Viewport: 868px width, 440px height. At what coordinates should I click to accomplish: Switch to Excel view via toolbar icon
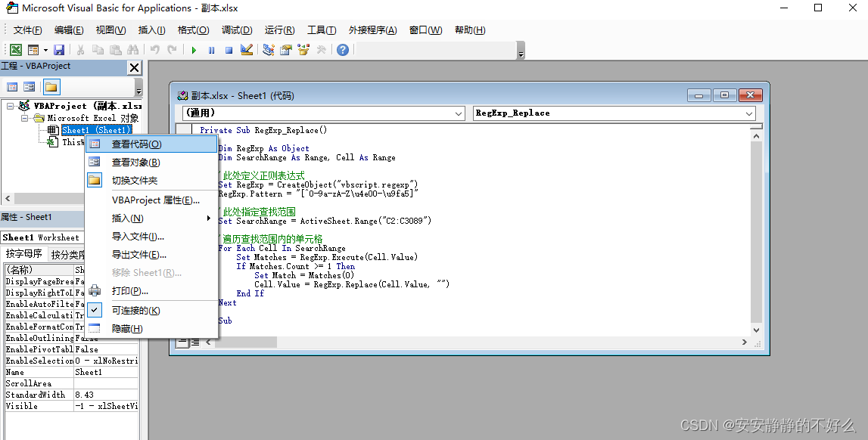point(16,50)
